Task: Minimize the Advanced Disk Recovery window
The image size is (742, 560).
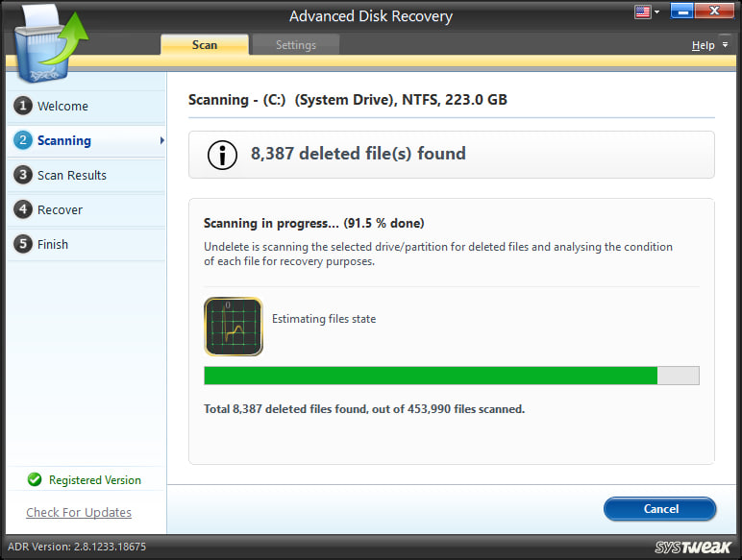Action: click(681, 11)
